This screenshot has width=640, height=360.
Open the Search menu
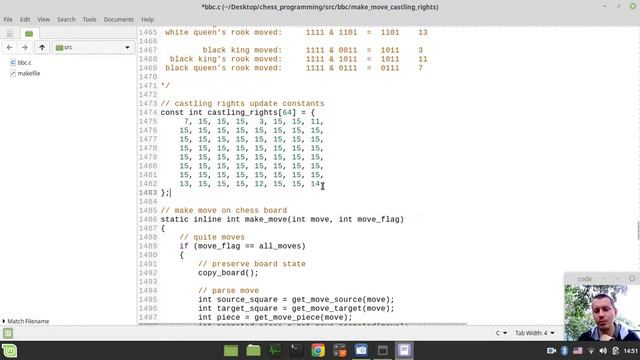pos(66,20)
